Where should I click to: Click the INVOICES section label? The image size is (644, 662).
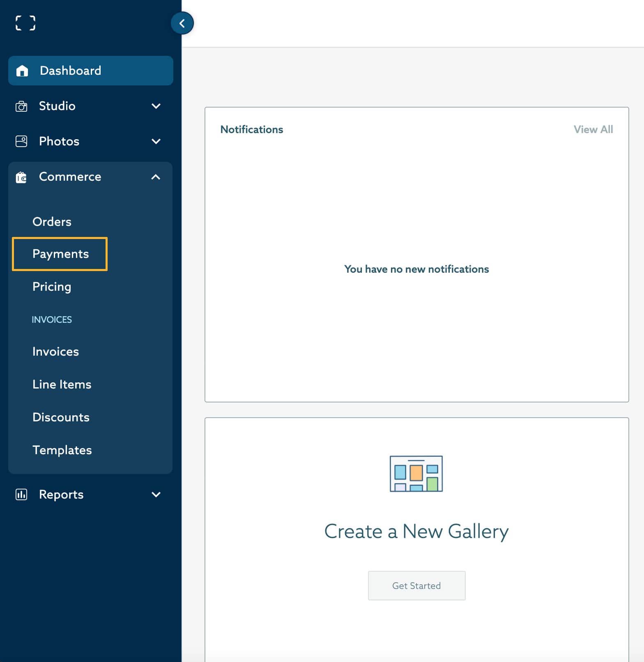pyautogui.click(x=52, y=320)
